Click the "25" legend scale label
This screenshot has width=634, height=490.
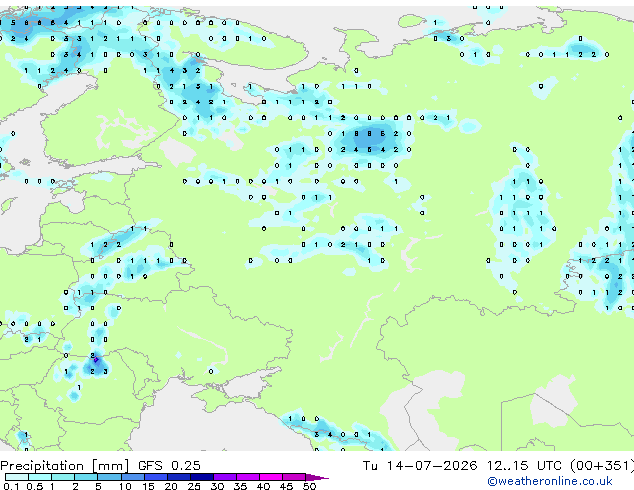[194, 486]
